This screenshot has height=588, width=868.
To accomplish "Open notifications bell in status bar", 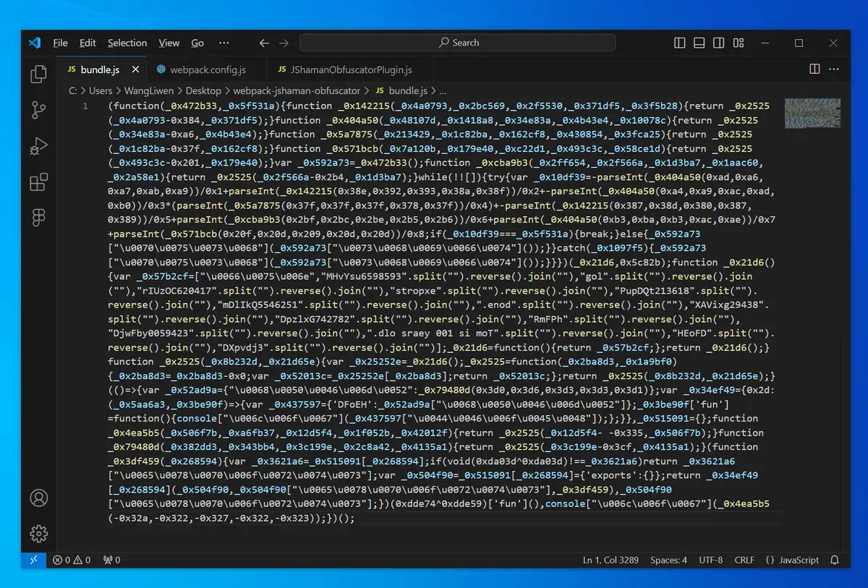I will click(x=835, y=560).
